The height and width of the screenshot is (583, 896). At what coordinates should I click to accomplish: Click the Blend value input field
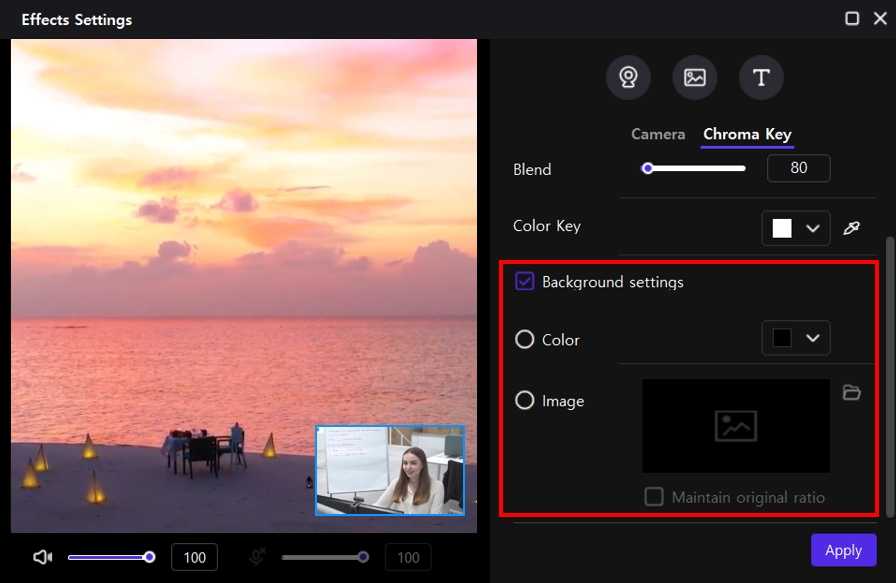(x=798, y=169)
